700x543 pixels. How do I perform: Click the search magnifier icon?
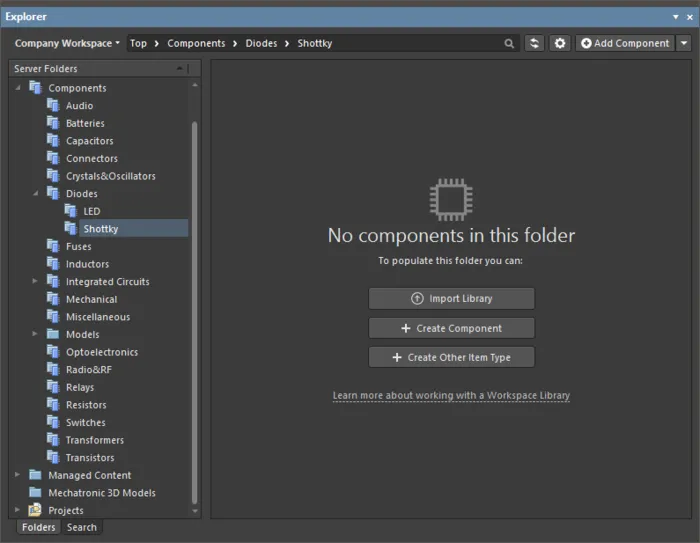click(509, 44)
